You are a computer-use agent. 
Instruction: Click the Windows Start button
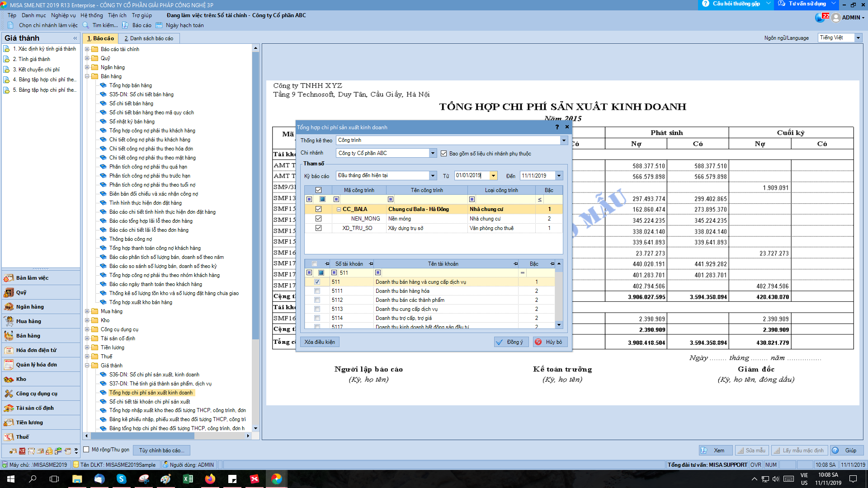click(10, 479)
